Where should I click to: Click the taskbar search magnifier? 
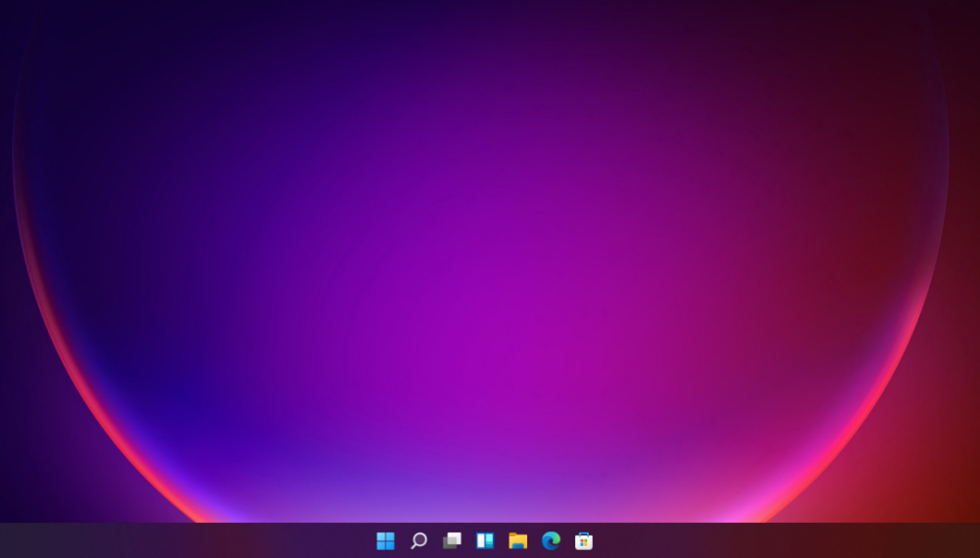[418, 540]
